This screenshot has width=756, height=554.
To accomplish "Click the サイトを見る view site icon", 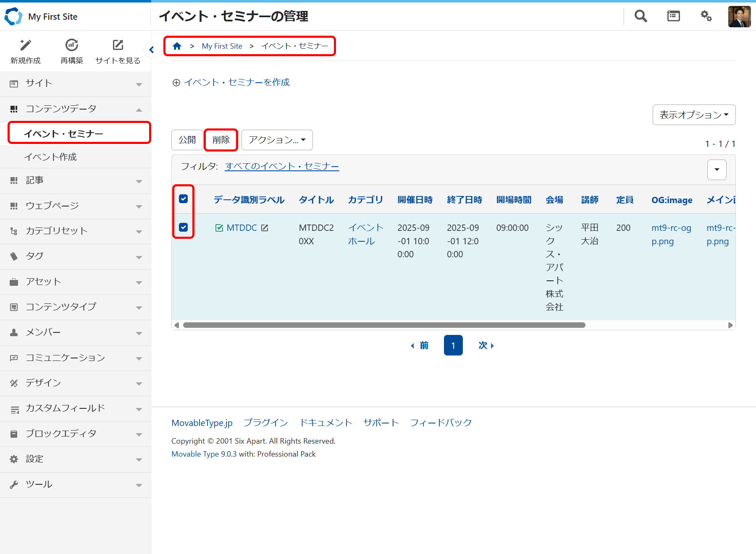I will click(118, 45).
